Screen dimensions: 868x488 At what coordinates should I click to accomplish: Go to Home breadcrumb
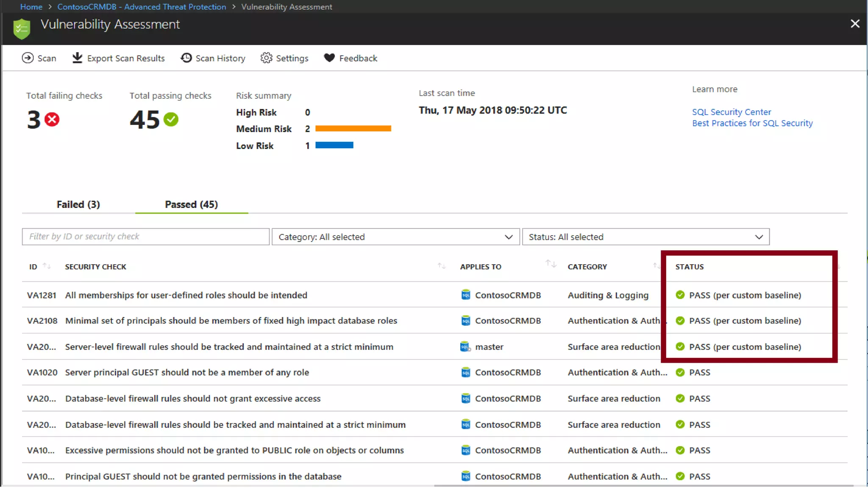pos(31,7)
